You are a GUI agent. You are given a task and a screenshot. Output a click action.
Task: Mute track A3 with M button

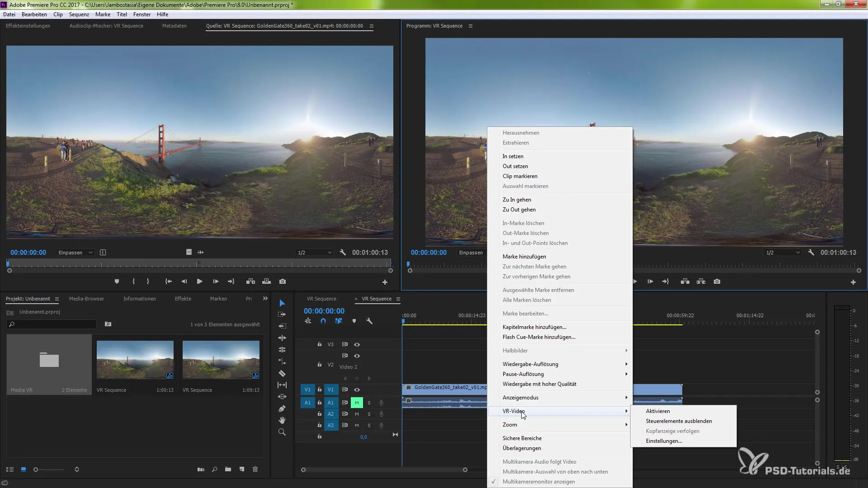(357, 425)
